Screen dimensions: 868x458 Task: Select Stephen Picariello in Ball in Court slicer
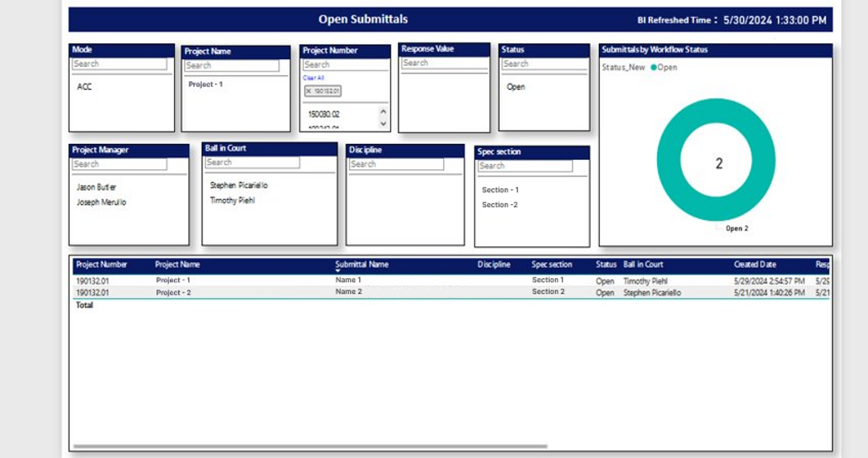point(239,186)
